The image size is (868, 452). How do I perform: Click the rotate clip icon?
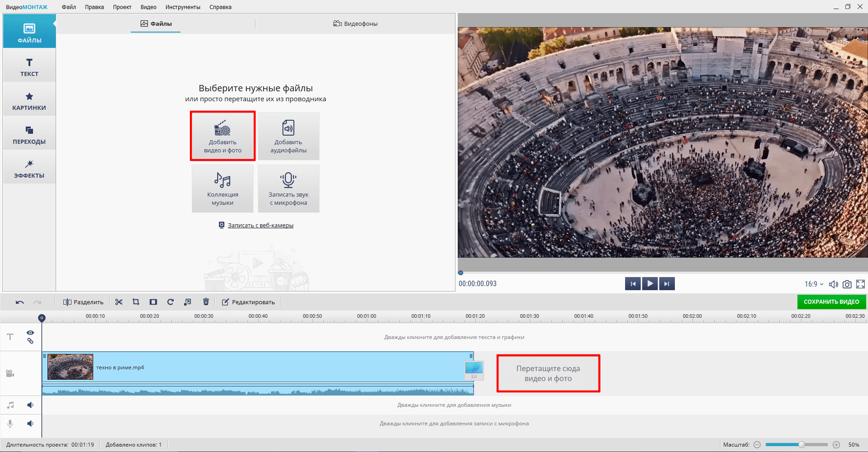coord(171,302)
